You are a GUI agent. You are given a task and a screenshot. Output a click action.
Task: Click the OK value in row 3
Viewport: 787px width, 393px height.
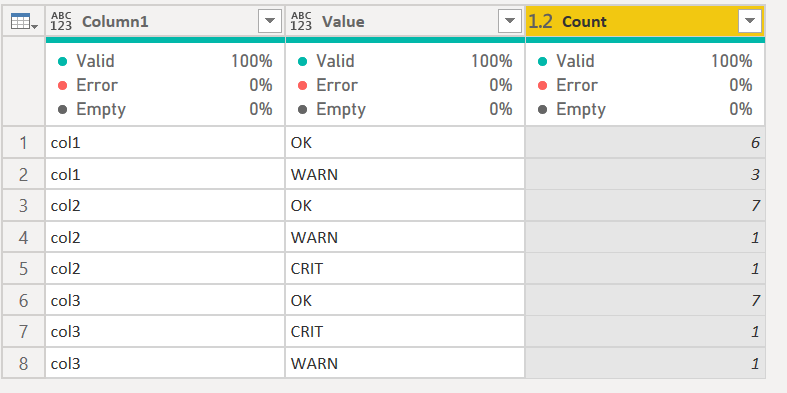(x=405, y=206)
